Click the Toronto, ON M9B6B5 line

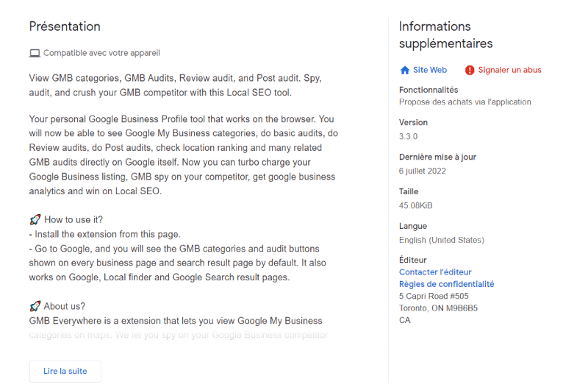[438, 308]
